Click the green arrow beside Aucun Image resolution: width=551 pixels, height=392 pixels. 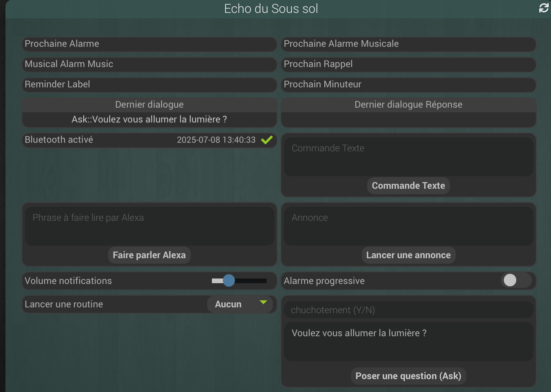263,302
